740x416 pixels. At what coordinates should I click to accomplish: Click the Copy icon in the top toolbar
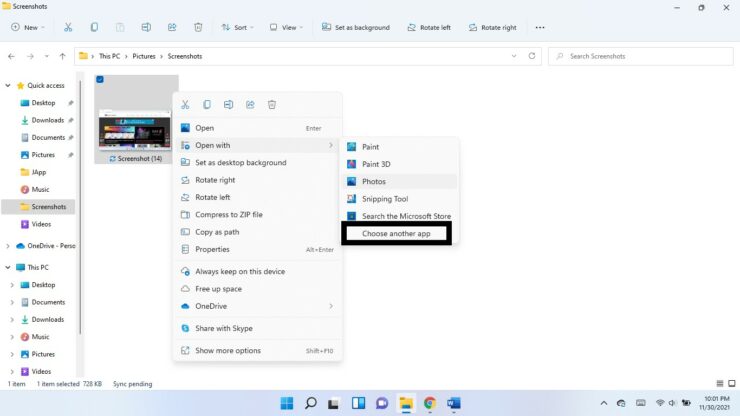94,27
